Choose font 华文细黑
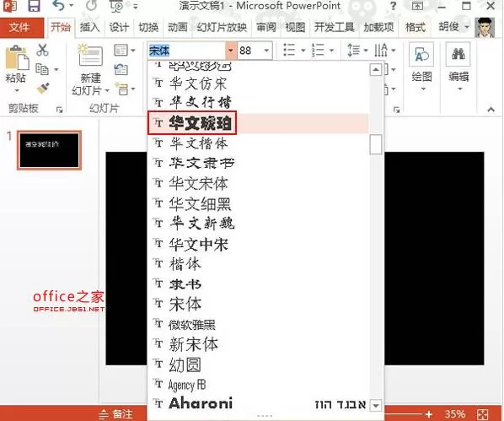This screenshot has height=421, width=504. tap(258, 203)
